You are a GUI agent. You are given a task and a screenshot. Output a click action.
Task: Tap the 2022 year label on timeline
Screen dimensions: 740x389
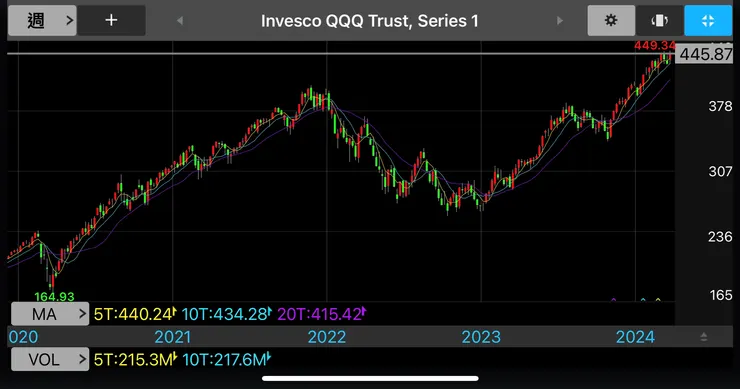coord(327,337)
